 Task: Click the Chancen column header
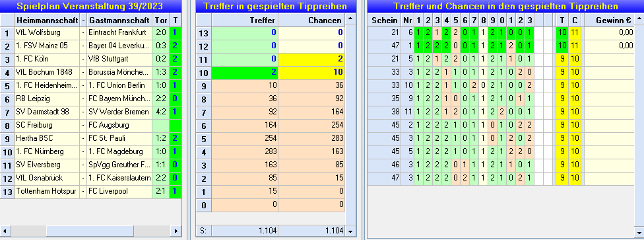[311, 20]
